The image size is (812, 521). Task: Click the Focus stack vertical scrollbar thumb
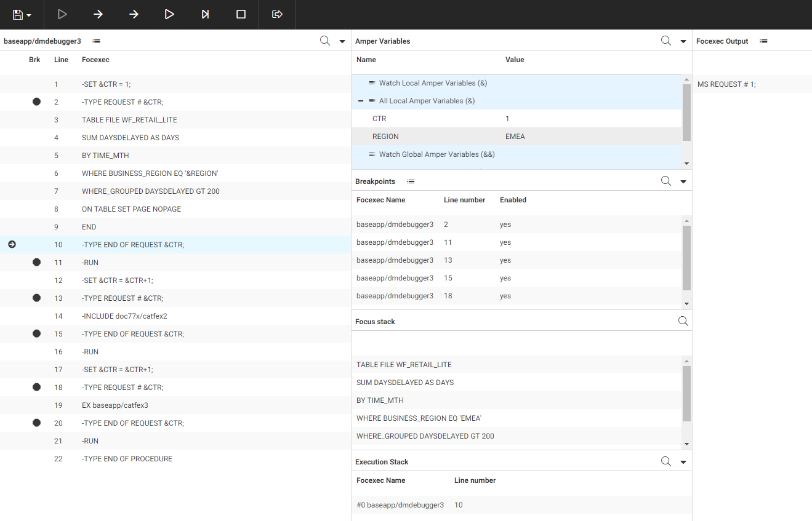pos(687,394)
